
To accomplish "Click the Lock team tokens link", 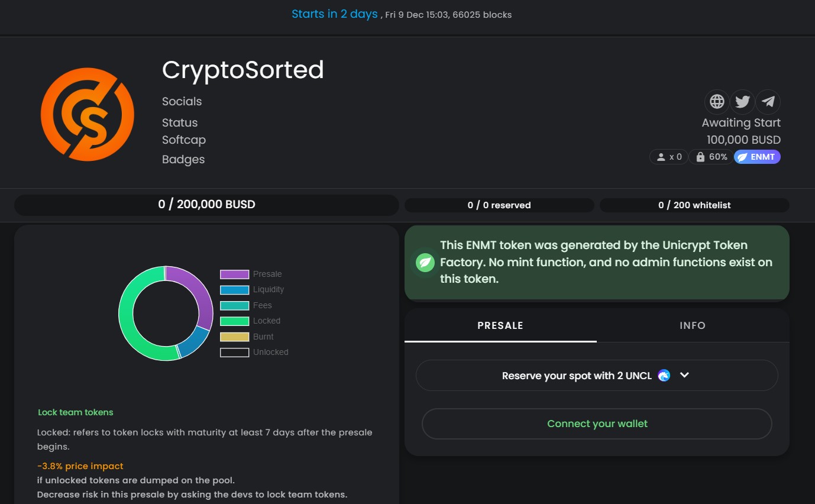I will click(76, 412).
